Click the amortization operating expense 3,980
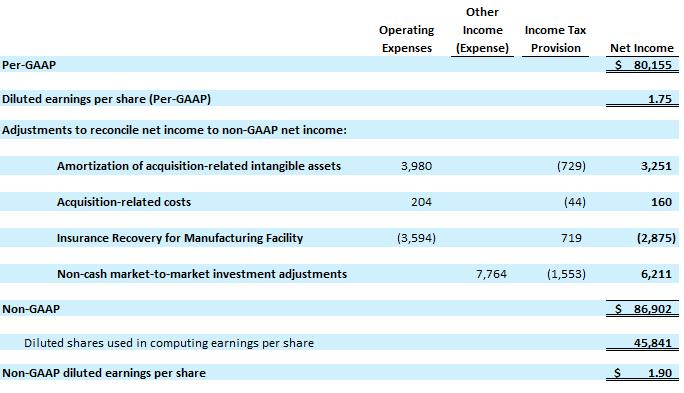The width and height of the screenshot is (684, 393). pos(416,166)
